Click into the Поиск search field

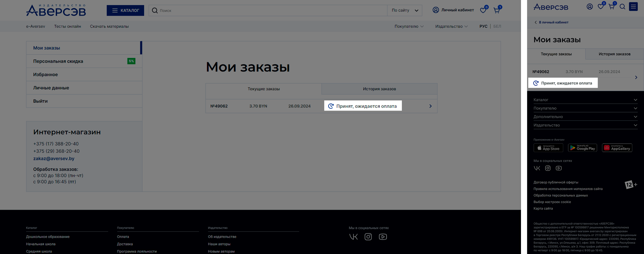pyautogui.click(x=270, y=10)
